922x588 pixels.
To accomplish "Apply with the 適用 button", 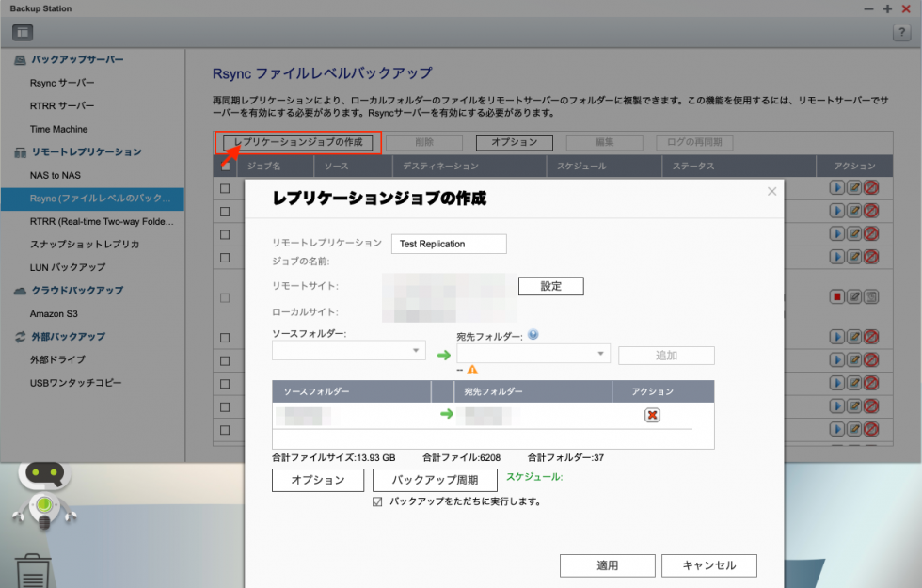I will coord(607,565).
